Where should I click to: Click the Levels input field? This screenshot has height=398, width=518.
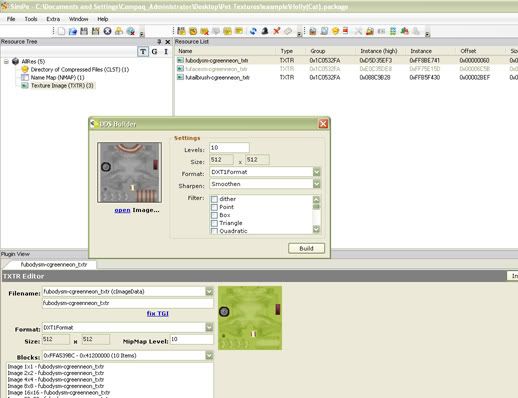click(229, 148)
